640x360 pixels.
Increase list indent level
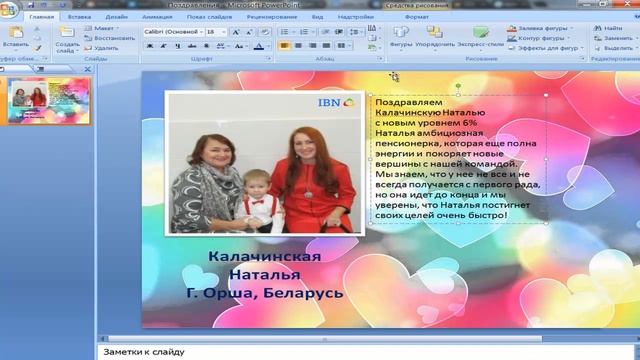339,32
